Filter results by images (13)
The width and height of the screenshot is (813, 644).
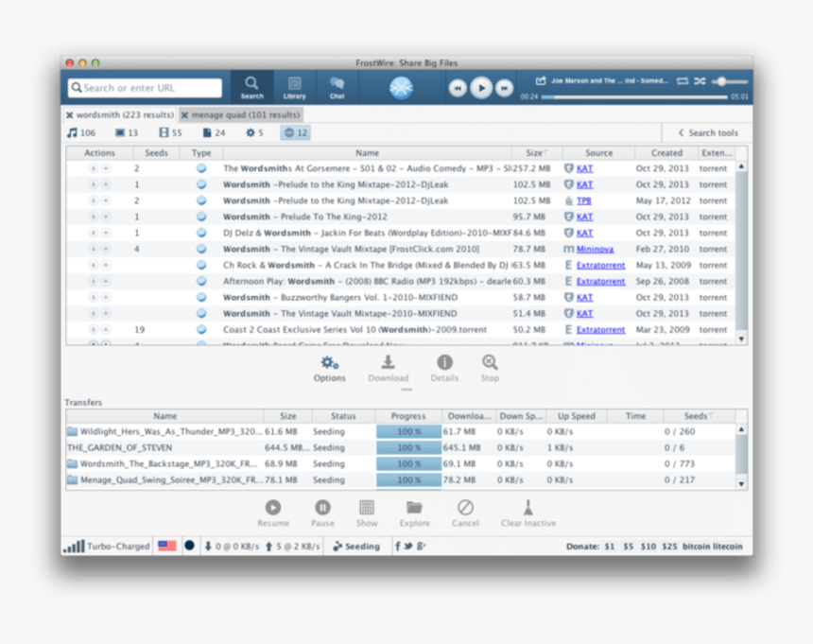click(127, 132)
